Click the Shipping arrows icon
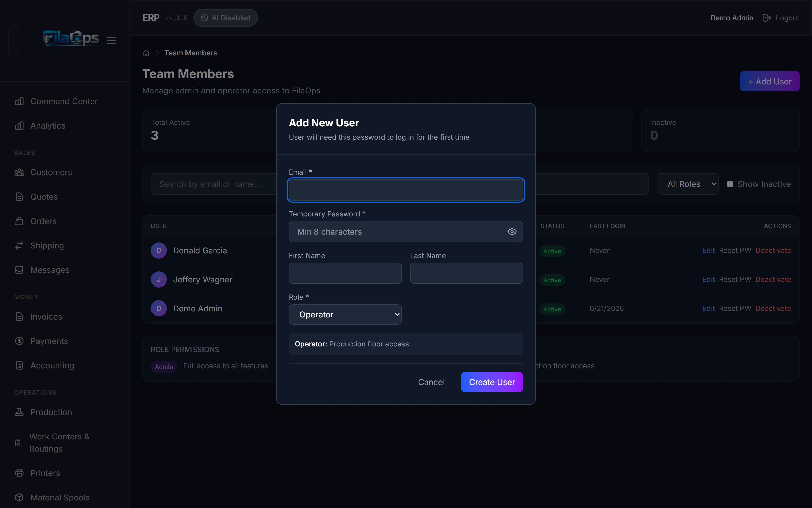Image resolution: width=812 pixels, height=508 pixels. pyautogui.click(x=19, y=246)
